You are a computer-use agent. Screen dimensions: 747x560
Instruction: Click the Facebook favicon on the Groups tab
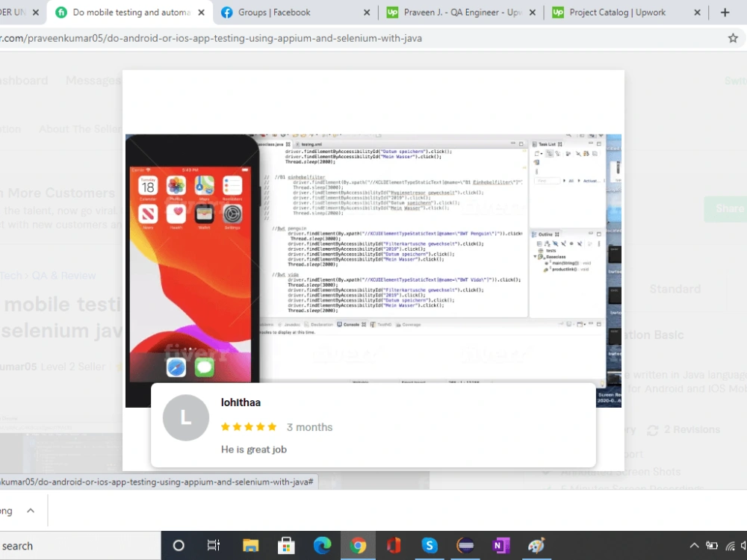227,13
